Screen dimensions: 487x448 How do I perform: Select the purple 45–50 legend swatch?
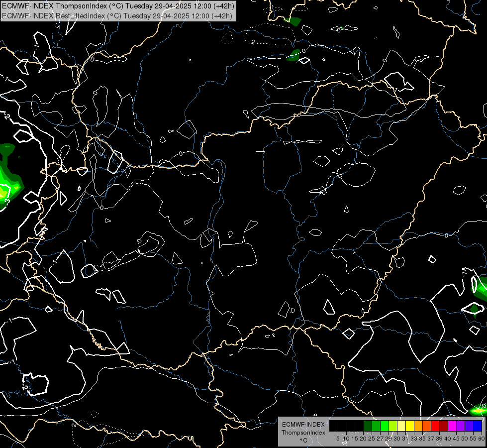click(x=461, y=426)
